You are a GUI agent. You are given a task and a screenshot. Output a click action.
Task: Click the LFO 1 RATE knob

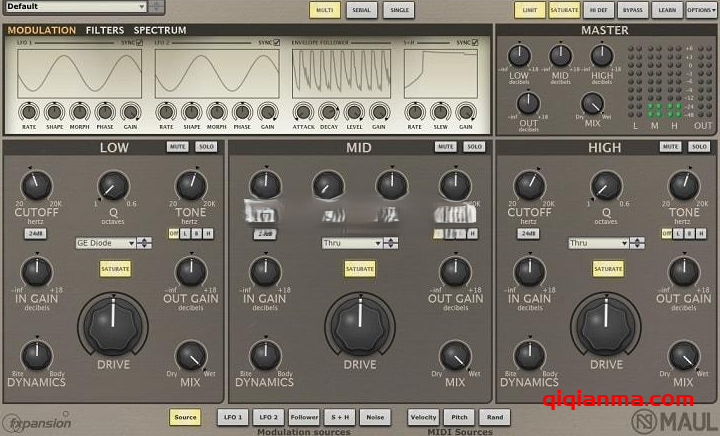click(x=28, y=112)
